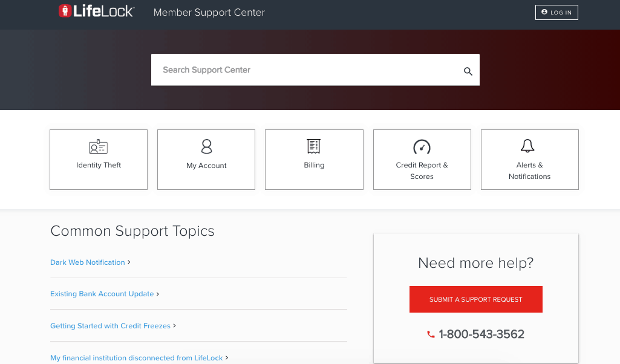Click the Log In button
The image size is (620, 364).
(x=556, y=12)
